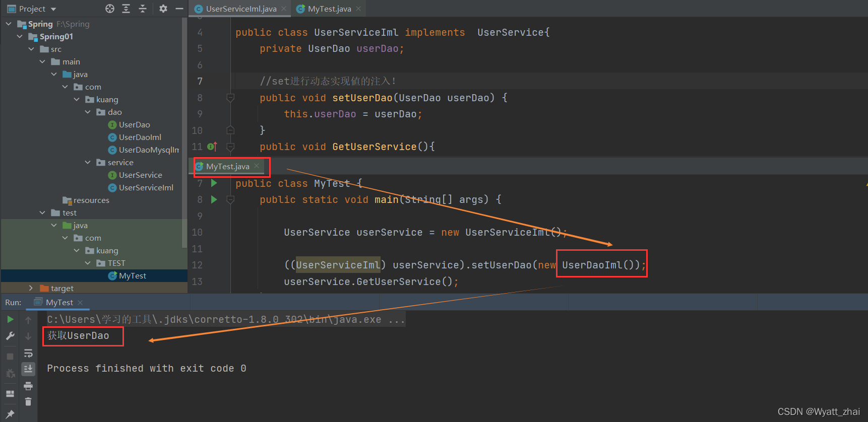
Task: Click the Project tree vertical scrollbar
Action: (x=184, y=132)
